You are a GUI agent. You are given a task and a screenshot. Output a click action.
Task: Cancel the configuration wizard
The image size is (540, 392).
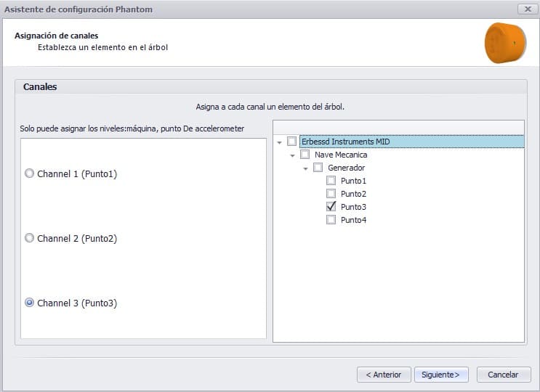pos(503,375)
